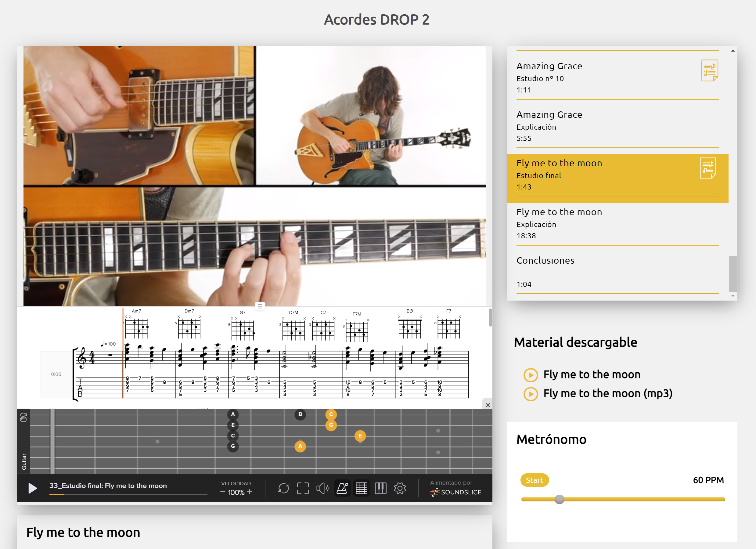
Task: Seek on the track progress bar
Action: tap(128, 494)
